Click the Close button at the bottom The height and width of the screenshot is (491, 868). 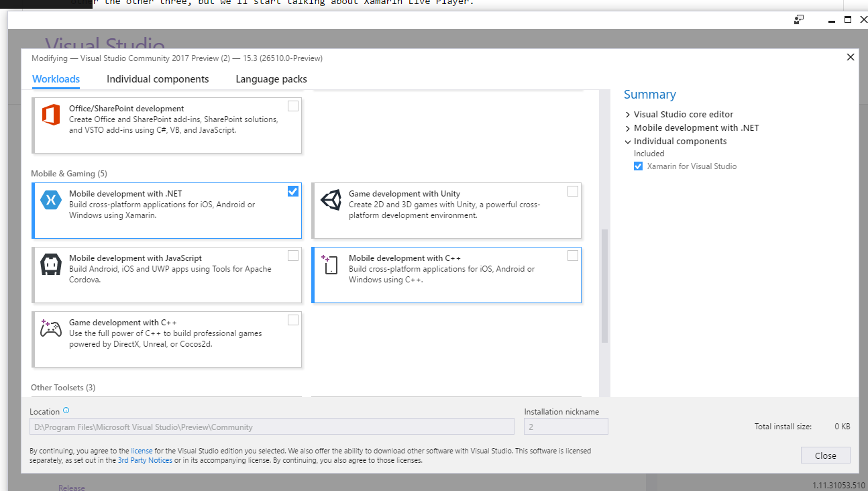(825, 455)
